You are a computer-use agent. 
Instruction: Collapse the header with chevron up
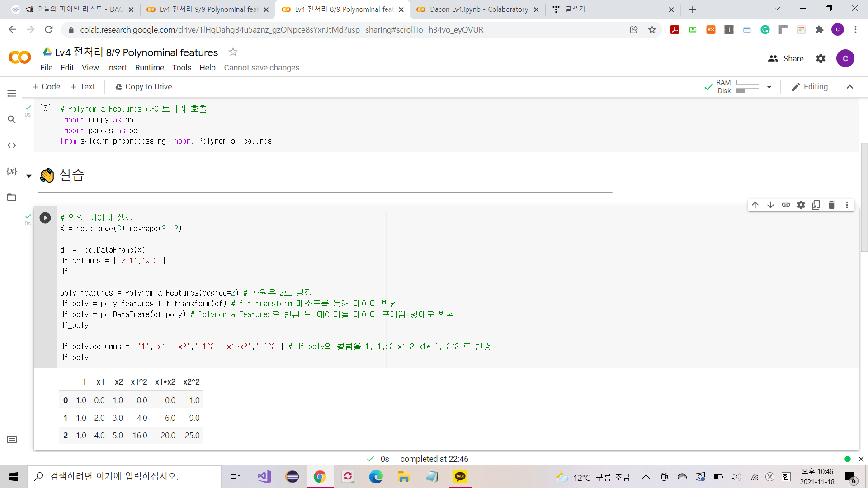click(x=850, y=87)
